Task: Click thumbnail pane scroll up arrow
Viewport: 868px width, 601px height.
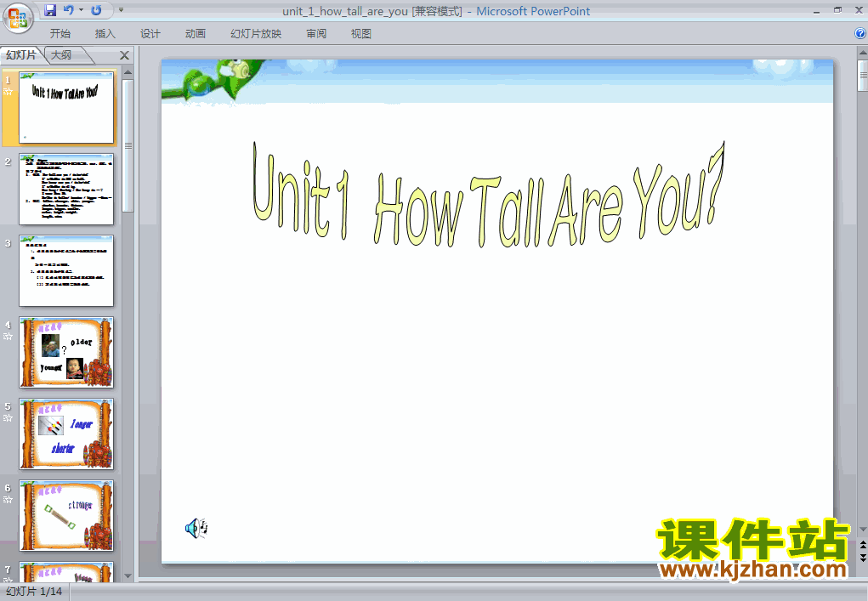Action: pos(128,72)
